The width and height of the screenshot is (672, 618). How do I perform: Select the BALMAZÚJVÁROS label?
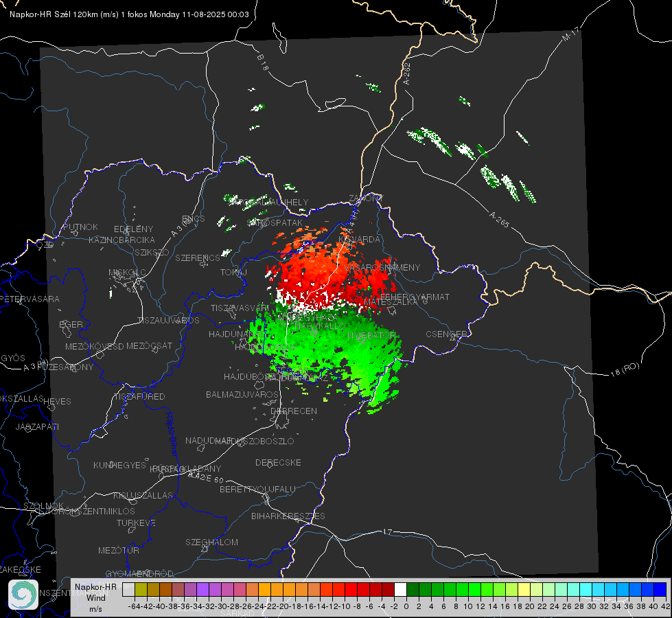pyautogui.click(x=242, y=394)
